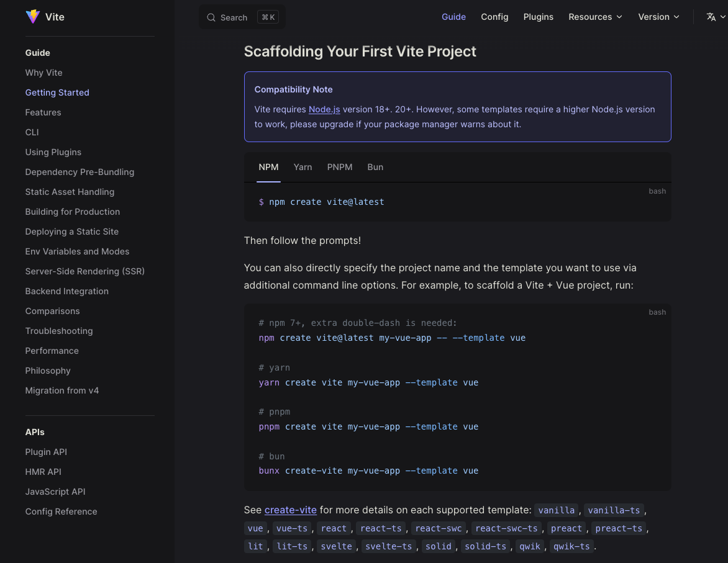
Task: Open Features in sidebar
Action: [x=43, y=112]
